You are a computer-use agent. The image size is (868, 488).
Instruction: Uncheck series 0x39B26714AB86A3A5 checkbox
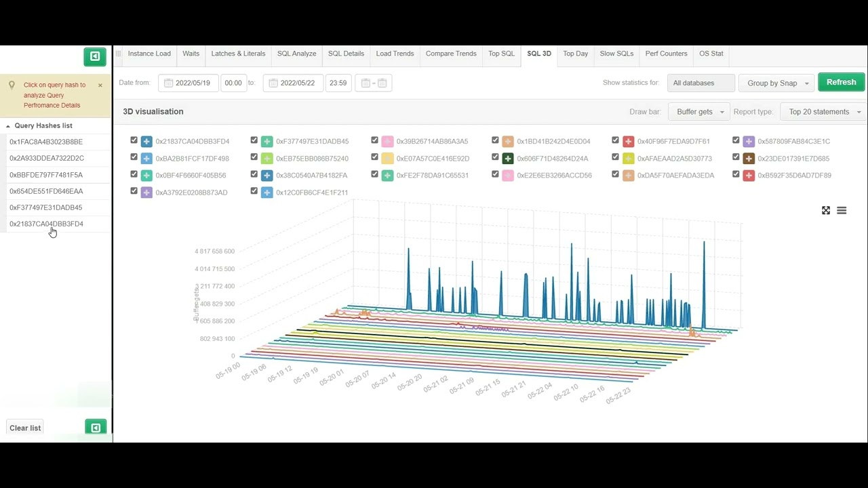(374, 140)
